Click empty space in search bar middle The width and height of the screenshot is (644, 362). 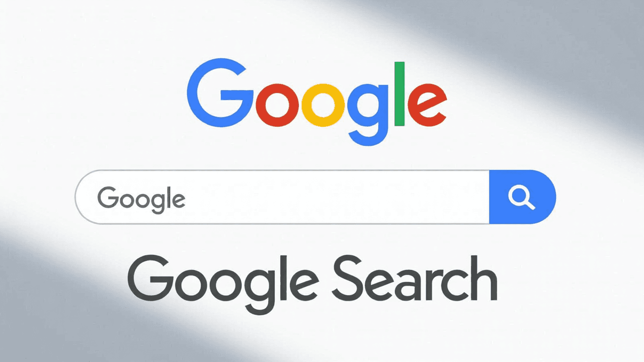coord(337,197)
